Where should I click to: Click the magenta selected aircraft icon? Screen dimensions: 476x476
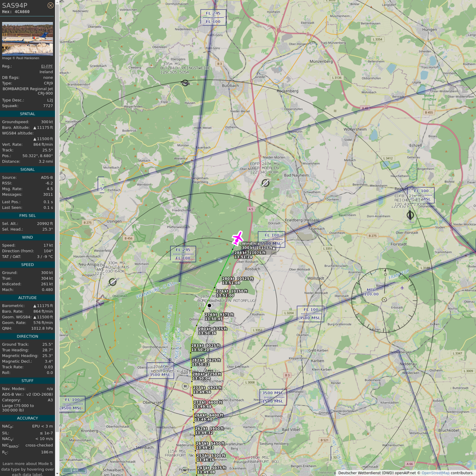pyautogui.click(x=237, y=238)
